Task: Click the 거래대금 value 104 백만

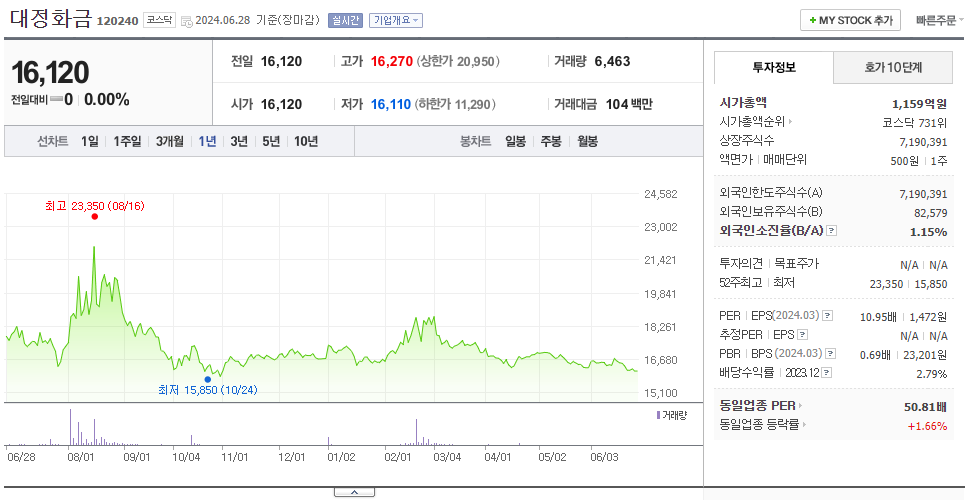Action: pos(629,104)
